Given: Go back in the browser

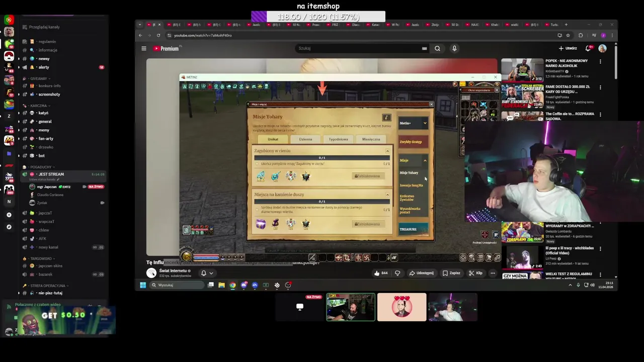Looking at the screenshot, I should click(140, 35).
